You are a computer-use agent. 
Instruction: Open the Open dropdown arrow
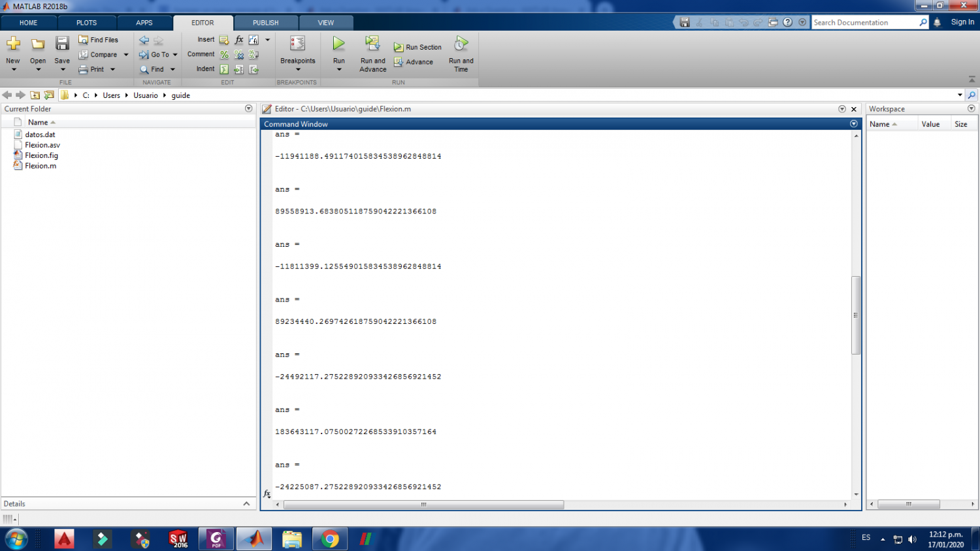tap(38, 70)
